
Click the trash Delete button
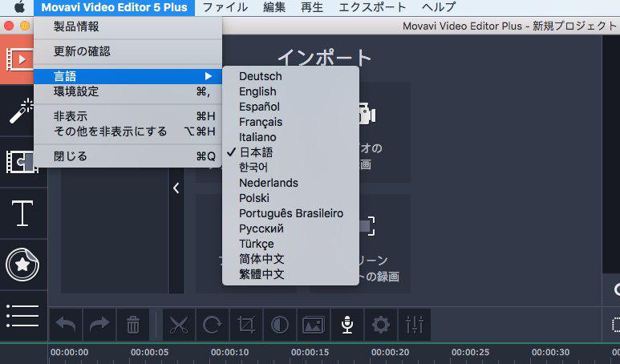point(133,325)
